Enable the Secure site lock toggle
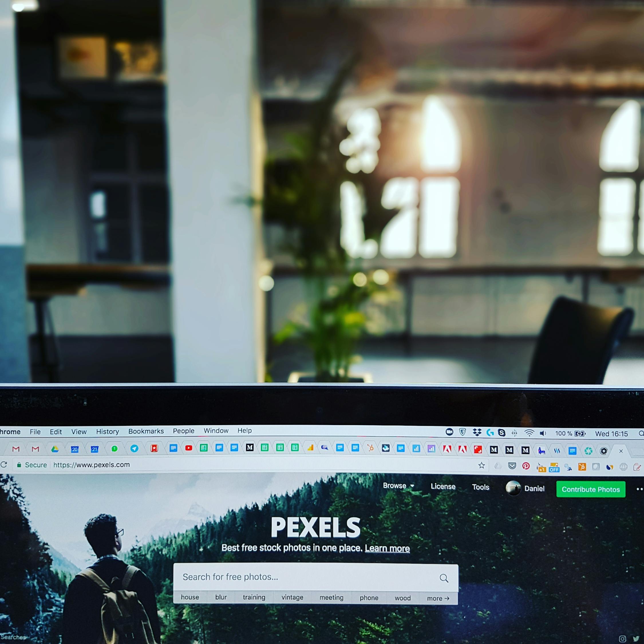The image size is (644, 644). click(x=19, y=466)
